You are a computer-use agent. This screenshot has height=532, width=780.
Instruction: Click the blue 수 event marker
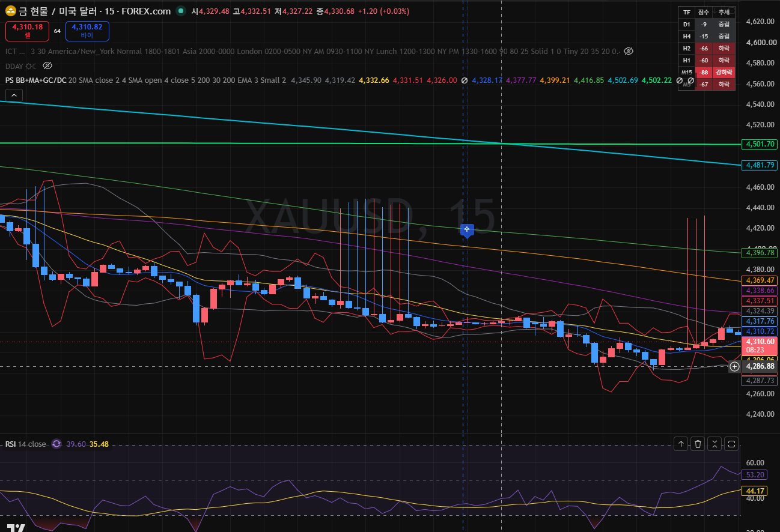click(467, 229)
